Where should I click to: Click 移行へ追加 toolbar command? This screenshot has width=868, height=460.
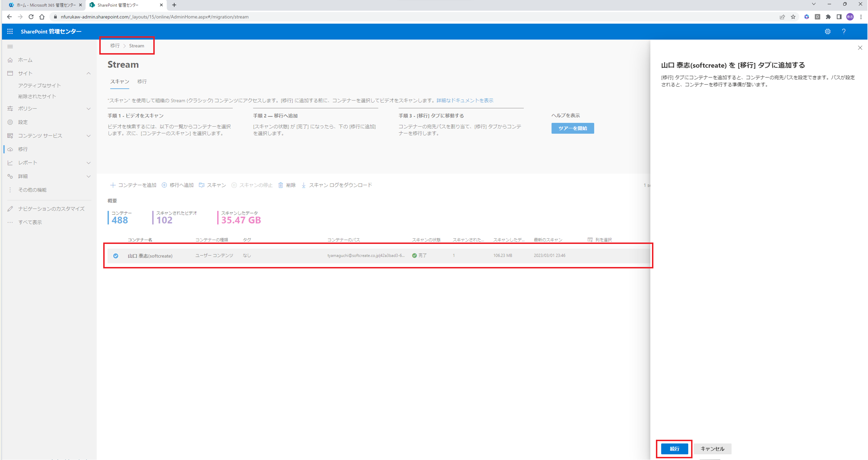point(177,185)
